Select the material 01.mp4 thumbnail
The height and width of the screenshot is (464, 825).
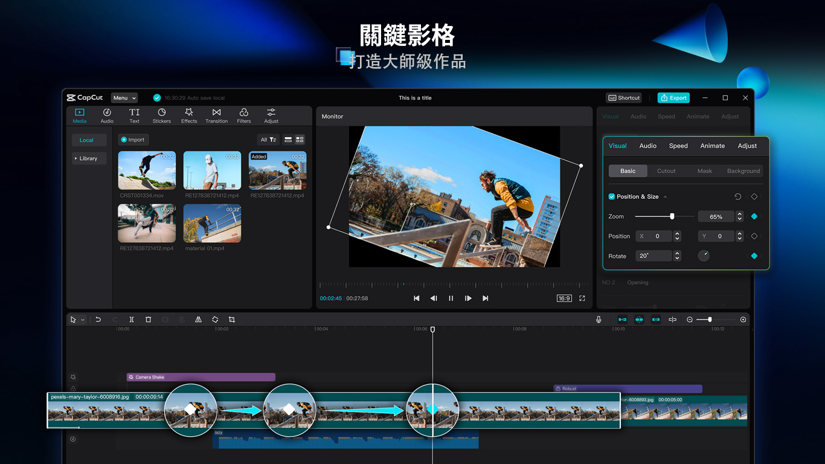coord(212,226)
